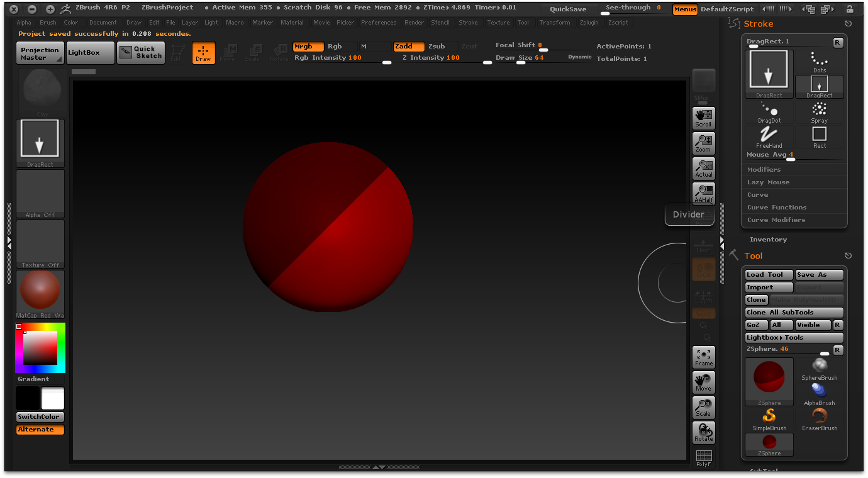Select the Rotate view icon
This screenshot has height=478, width=868.
point(703,433)
